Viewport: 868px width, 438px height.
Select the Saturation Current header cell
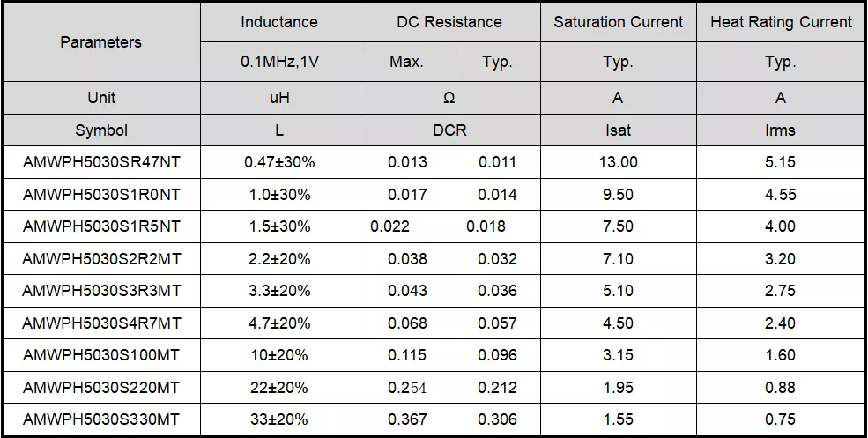coord(618,22)
